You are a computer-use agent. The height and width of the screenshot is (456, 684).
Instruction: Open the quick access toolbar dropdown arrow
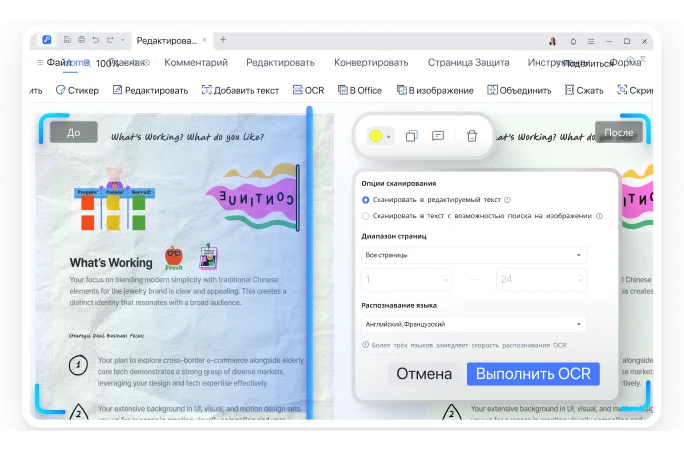point(123,40)
